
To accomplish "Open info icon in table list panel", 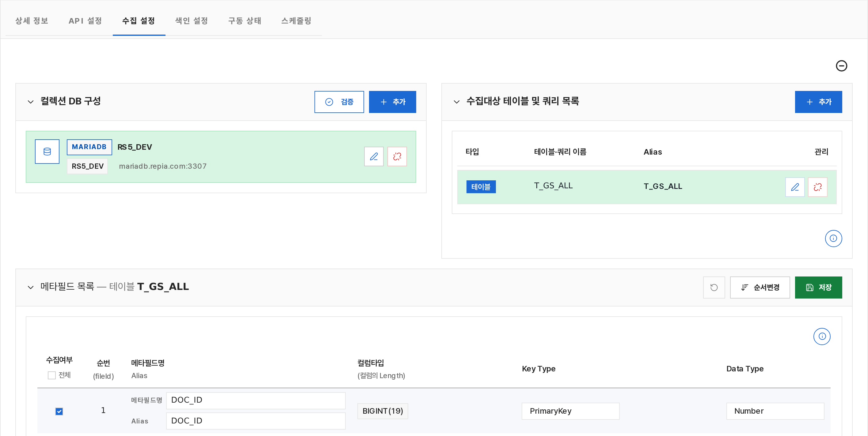I will [833, 239].
